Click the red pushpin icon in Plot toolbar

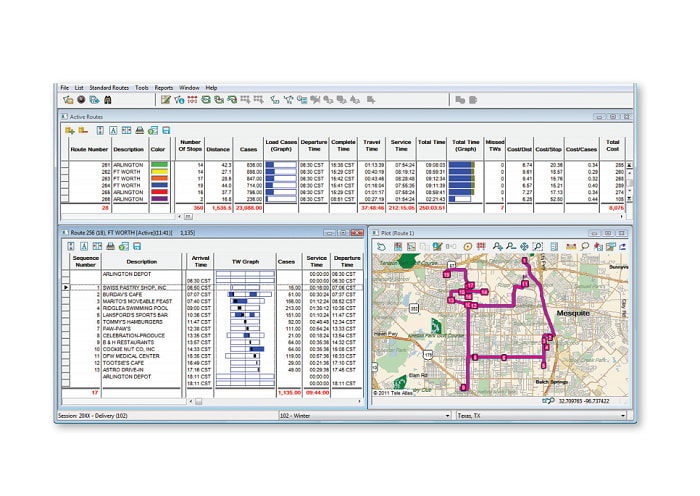[x=598, y=246]
